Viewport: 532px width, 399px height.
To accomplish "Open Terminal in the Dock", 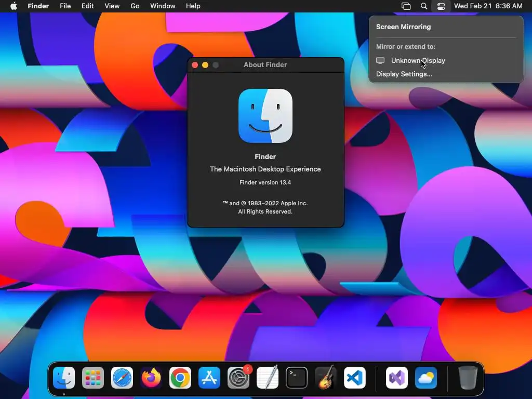I will click(297, 378).
